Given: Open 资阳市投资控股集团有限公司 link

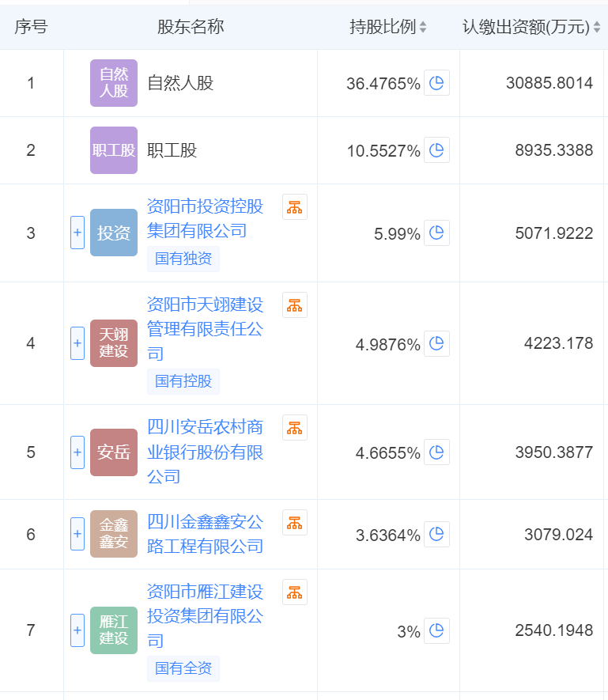Looking at the screenshot, I should pyautogui.click(x=206, y=219).
